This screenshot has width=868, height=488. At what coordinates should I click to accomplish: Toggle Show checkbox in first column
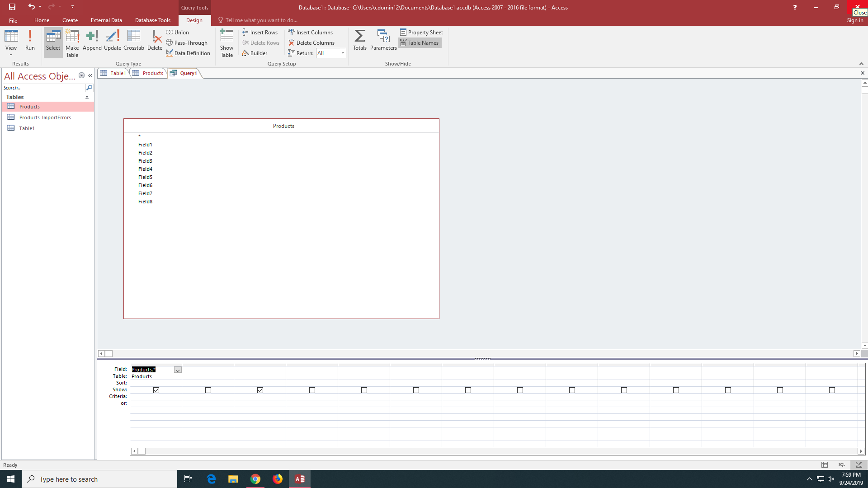coord(156,389)
